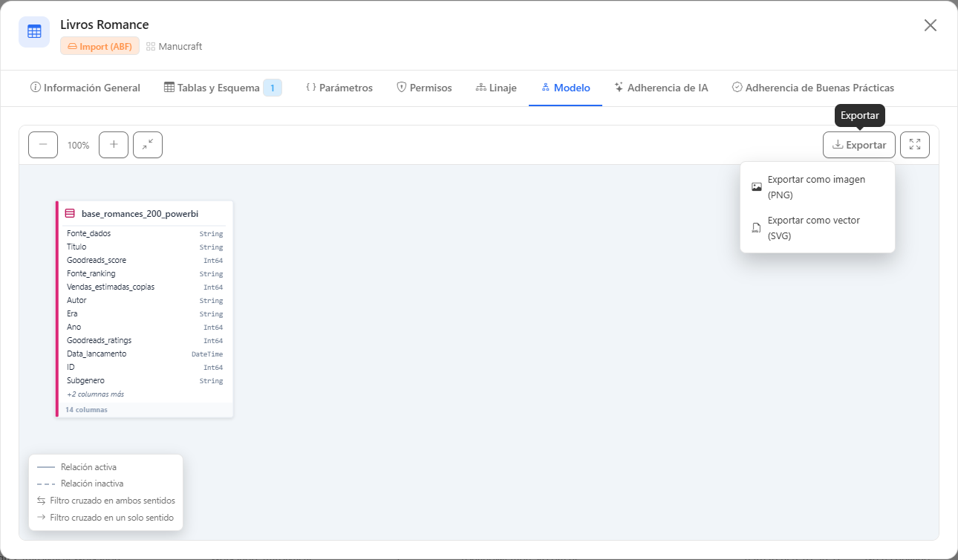Click the Fonte_dados column row
The width and height of the screenshot is (958, 560).
click(145, 233)
